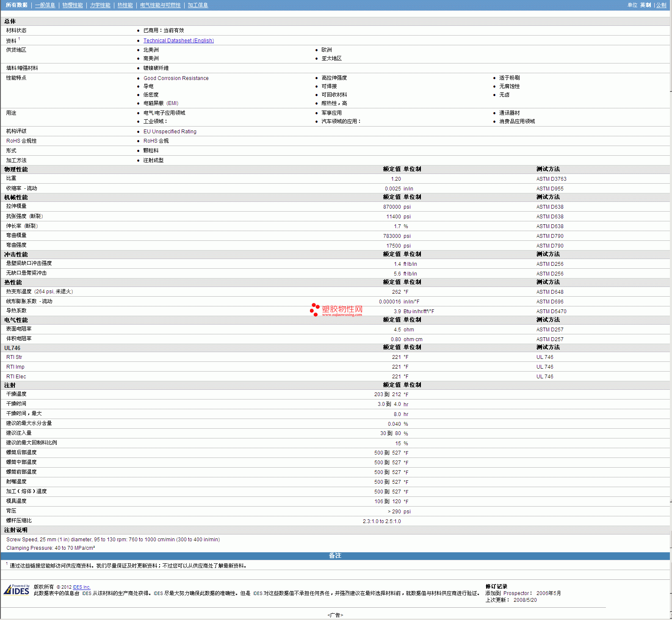Select volume resistivity value 0.80
672x620 pixels.
pos(395,339)
